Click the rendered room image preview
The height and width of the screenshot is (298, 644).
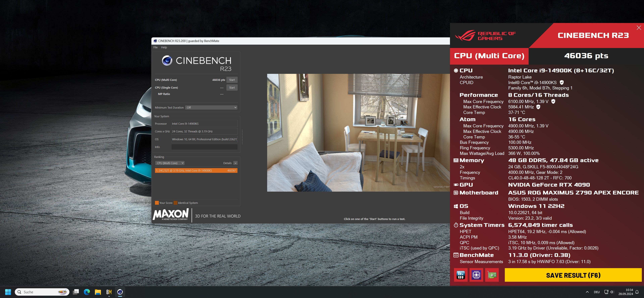[x=358, y=133]
